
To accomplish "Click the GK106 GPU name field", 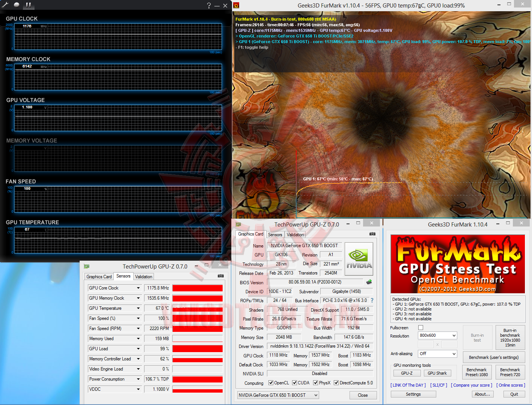I will (x=281, y=255).
